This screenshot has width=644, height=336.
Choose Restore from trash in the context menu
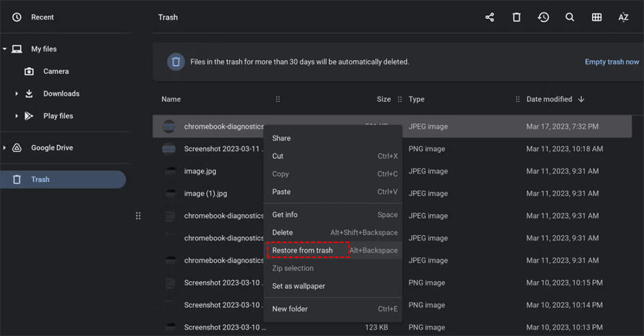[303, 250]
